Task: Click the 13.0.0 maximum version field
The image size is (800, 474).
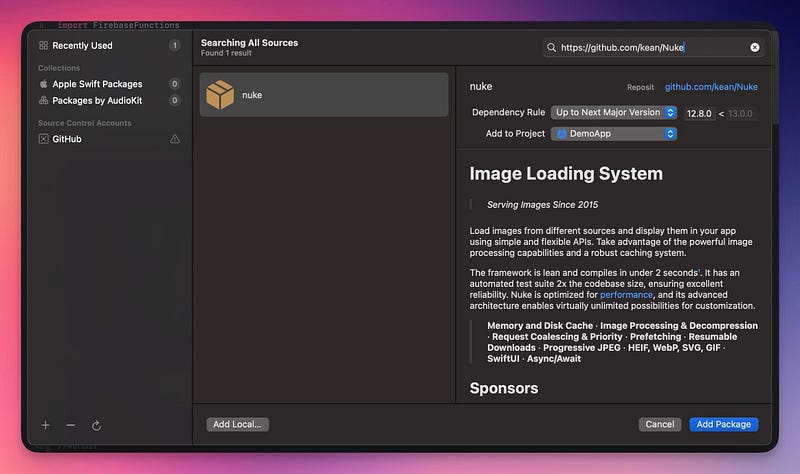Action: point(740,113)
